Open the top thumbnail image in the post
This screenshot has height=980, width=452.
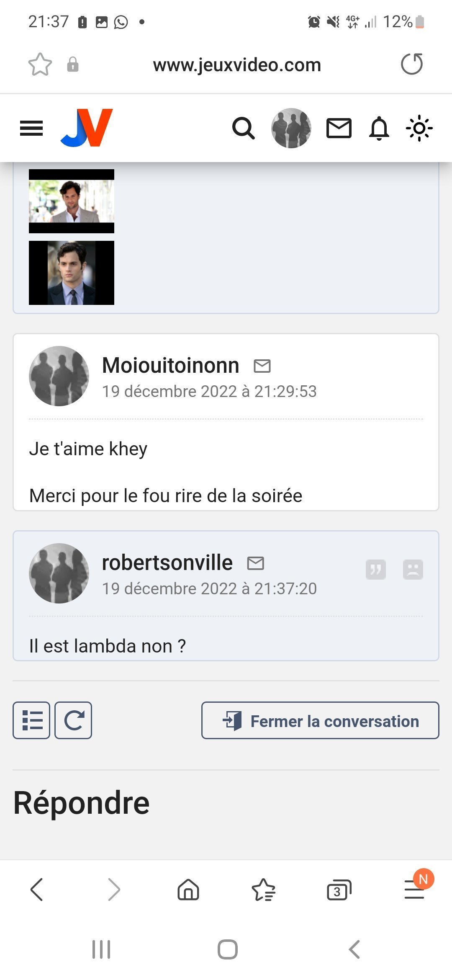72,201
